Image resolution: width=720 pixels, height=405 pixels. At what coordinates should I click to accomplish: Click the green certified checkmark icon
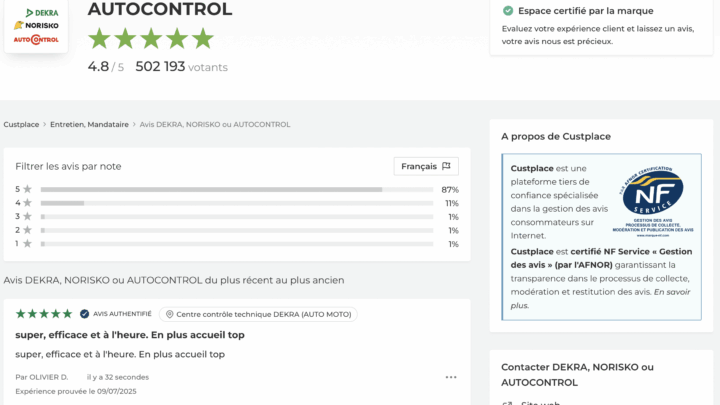coord(508,10)
